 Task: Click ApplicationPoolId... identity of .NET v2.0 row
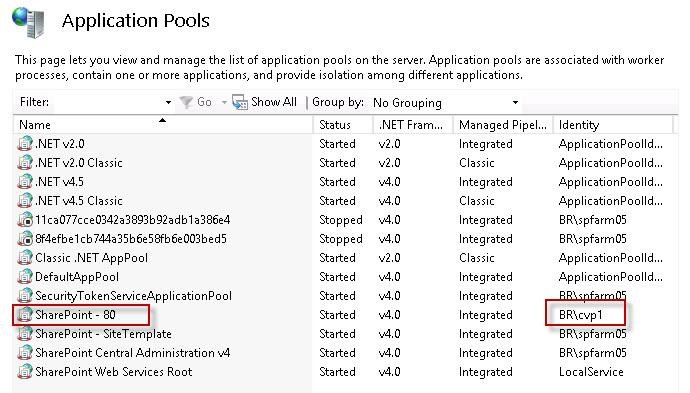(x=610, y=144)
